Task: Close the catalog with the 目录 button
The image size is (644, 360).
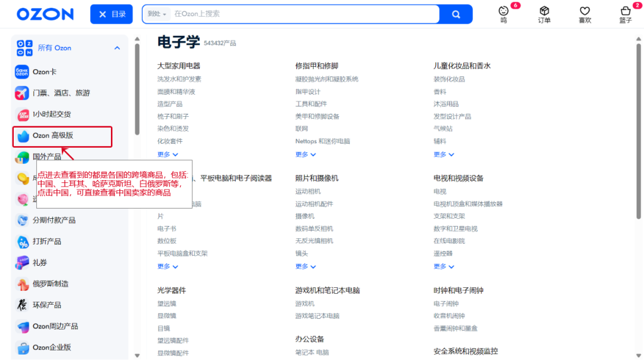Action: point(112,14)
